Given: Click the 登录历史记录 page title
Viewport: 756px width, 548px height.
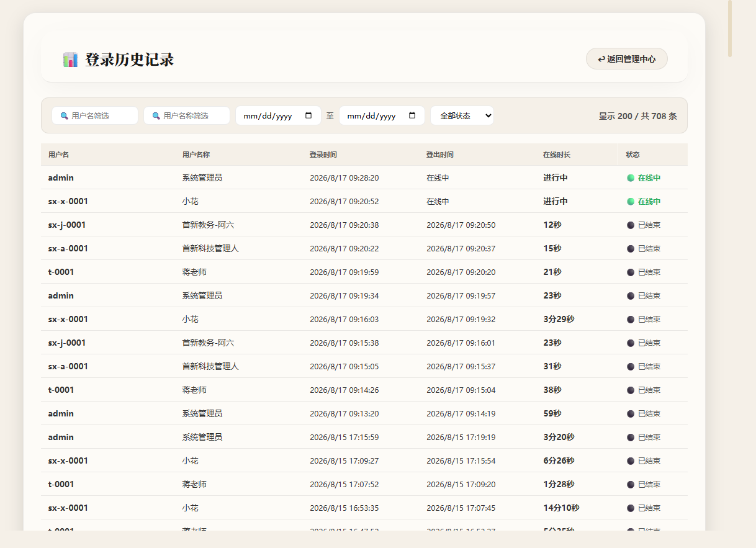Looking at the screenshot, I should coord(130,60).
